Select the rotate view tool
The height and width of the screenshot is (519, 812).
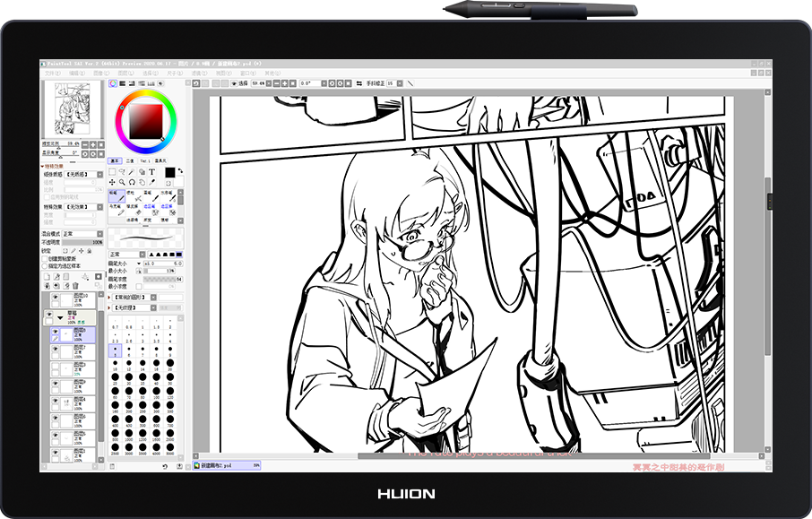132,182
